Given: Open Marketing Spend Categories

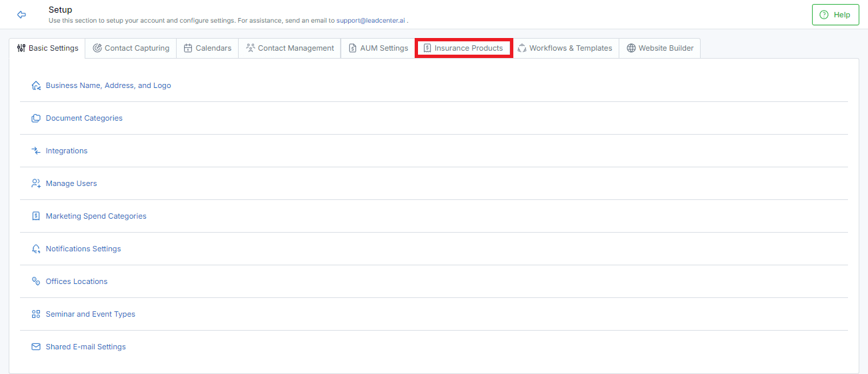Looking at the screenshot, I should [x=96, y=216].
